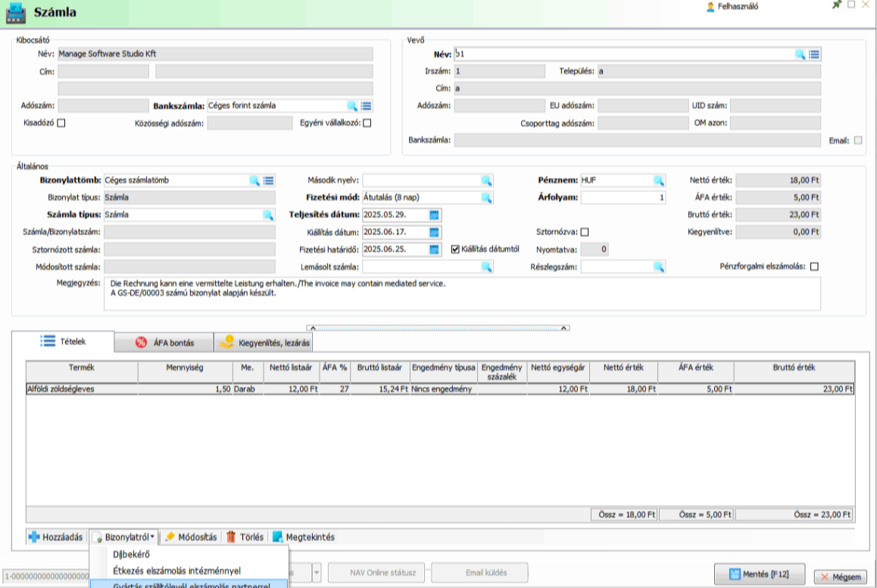Collapse the header panel using the splitter bar
Viewport: 877px width, 588px height.
coord(438,328)
